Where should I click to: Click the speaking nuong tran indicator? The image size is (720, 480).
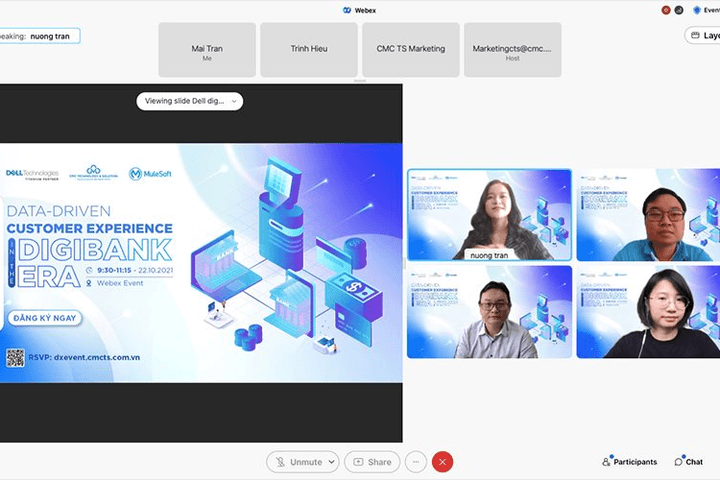39,36
